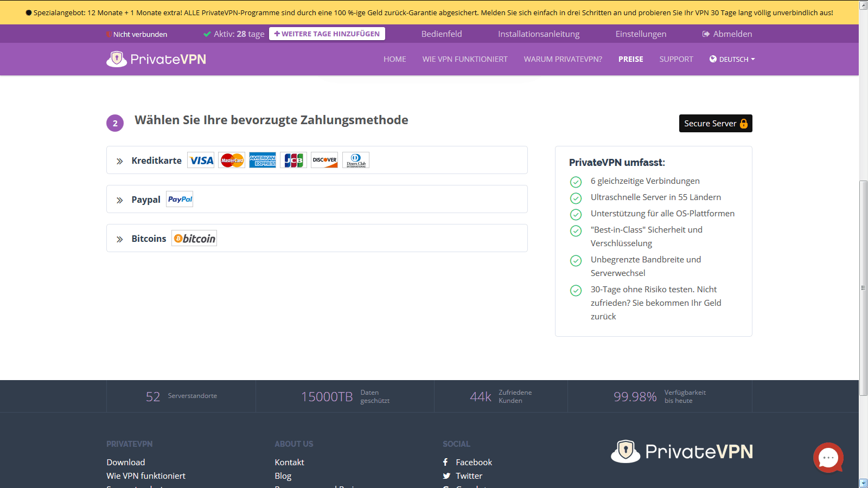Click the sign-out icon beside Abmelden
868x488 pixels.
[706, 34]
